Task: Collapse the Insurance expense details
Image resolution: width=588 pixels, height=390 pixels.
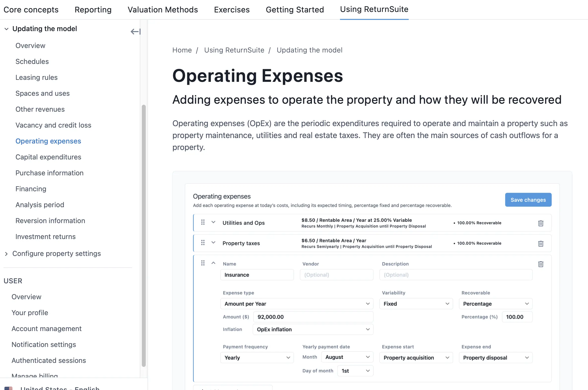Action: point(213,263)
